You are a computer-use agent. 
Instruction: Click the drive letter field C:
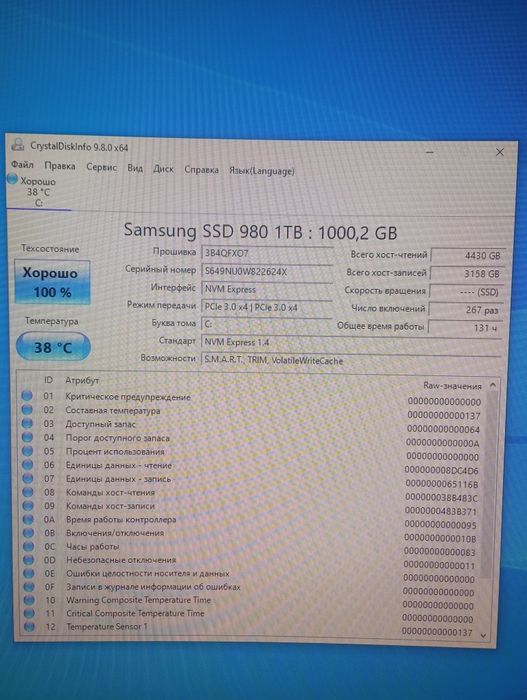tap(267, 325)
